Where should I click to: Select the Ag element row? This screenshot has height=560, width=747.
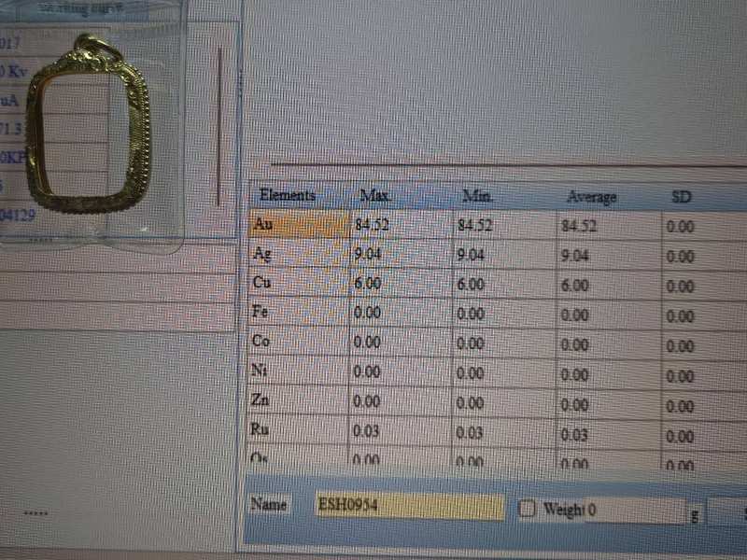298,253
